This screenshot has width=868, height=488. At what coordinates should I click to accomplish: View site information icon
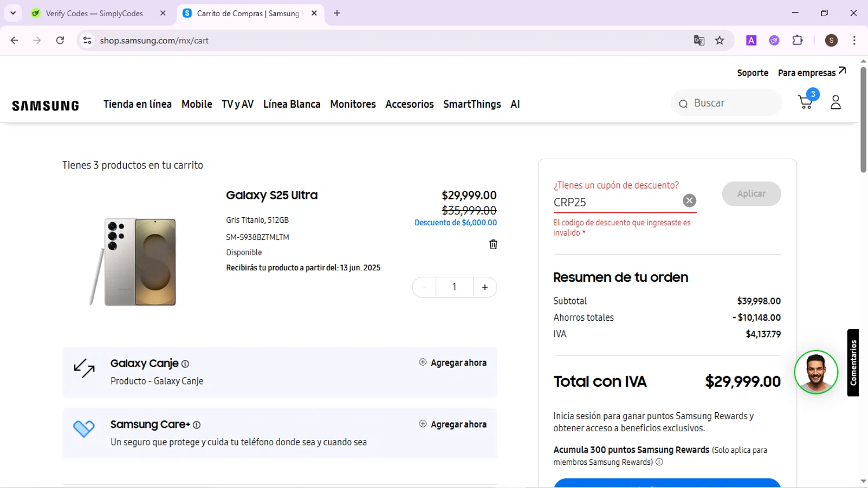(87, 41)
